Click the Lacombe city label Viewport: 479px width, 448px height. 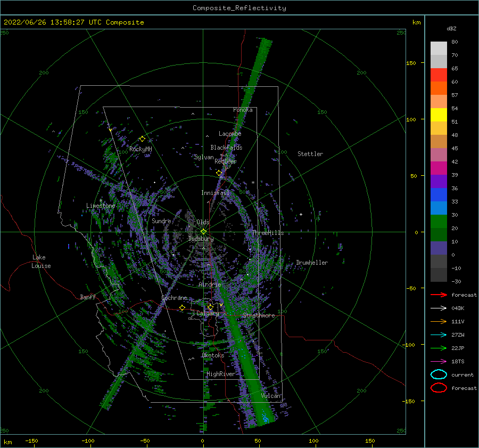[x=230, y=134]
